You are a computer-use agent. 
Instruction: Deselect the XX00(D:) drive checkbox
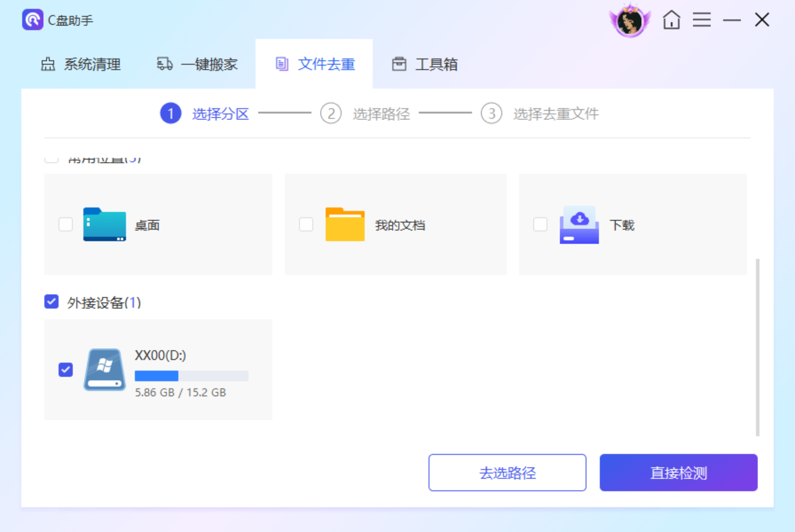pos(65,369)
